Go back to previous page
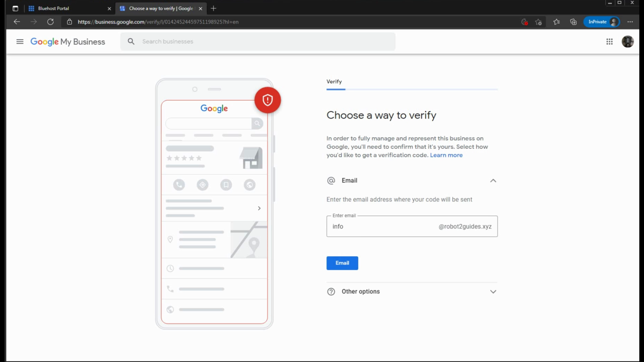 17,22
